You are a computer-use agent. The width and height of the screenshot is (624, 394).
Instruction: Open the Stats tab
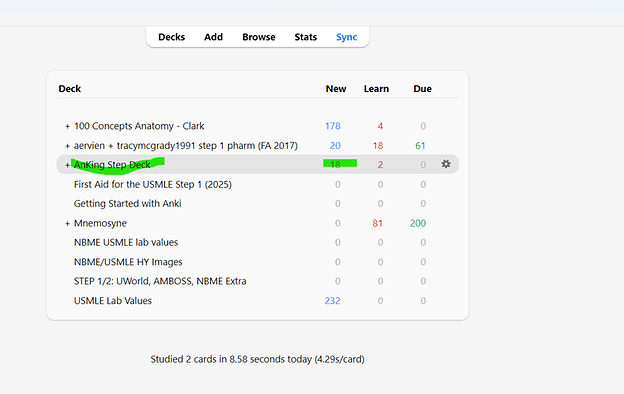(306, 37)
